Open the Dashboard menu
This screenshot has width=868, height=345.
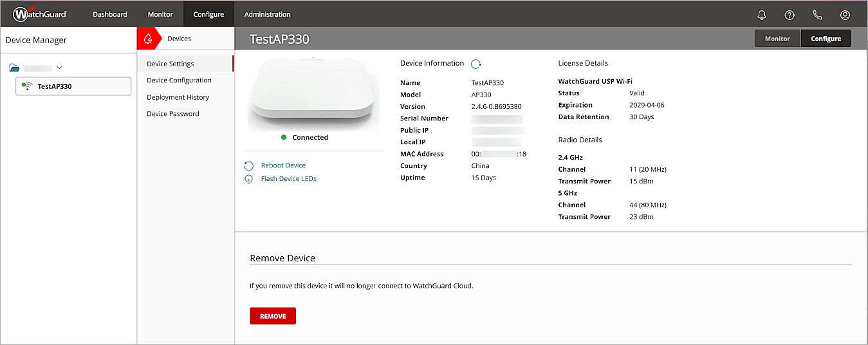pyautogui.click(x=110, y=14)
